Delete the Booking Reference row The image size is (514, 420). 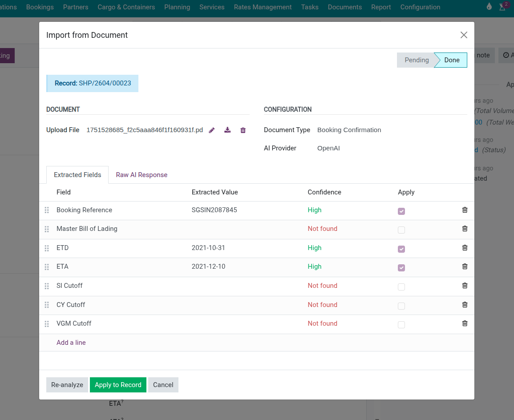pos(465,210)
